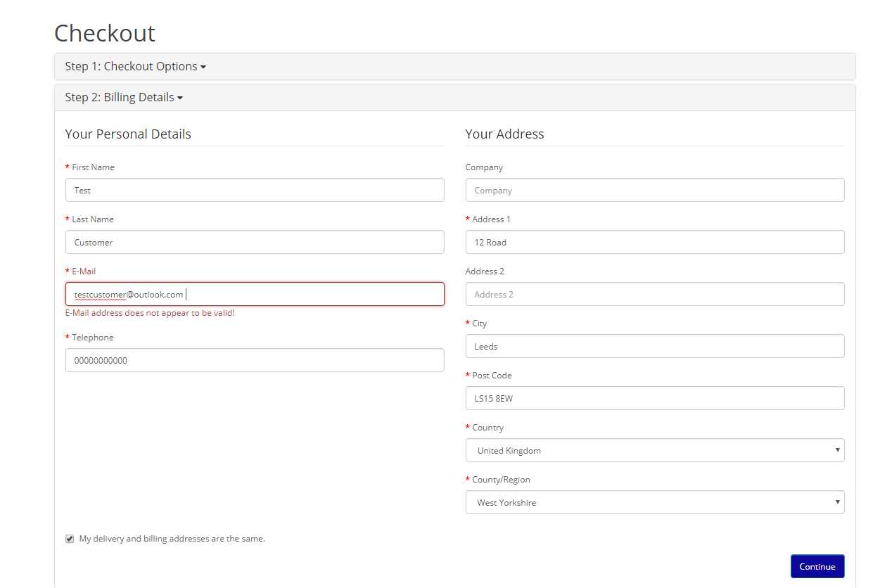Click the Last Name label
The image size is (880, 588).
pos(92,219)
